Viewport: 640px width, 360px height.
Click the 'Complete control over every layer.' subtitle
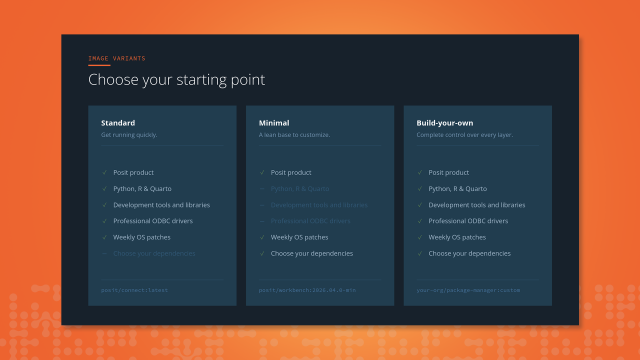pos(464,135)
